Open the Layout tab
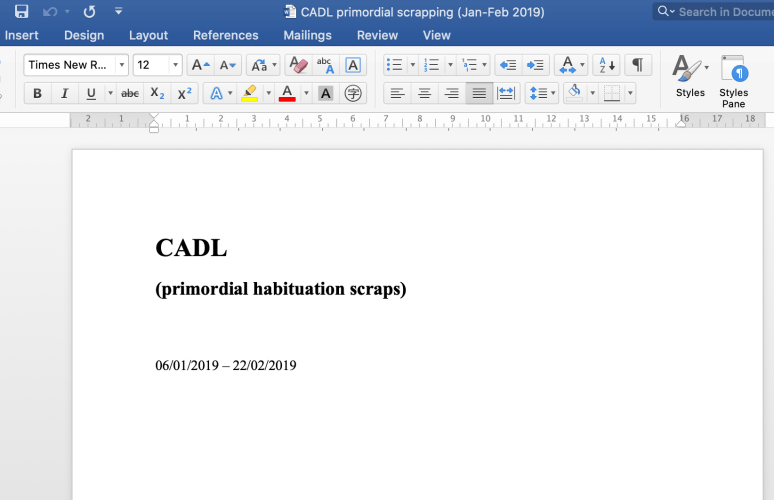Screen dimensions: 774x500 coord(148,35)
